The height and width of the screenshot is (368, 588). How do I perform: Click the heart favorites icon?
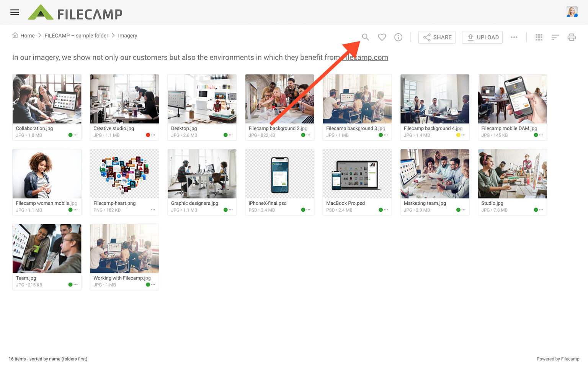[x=382, y=37]
